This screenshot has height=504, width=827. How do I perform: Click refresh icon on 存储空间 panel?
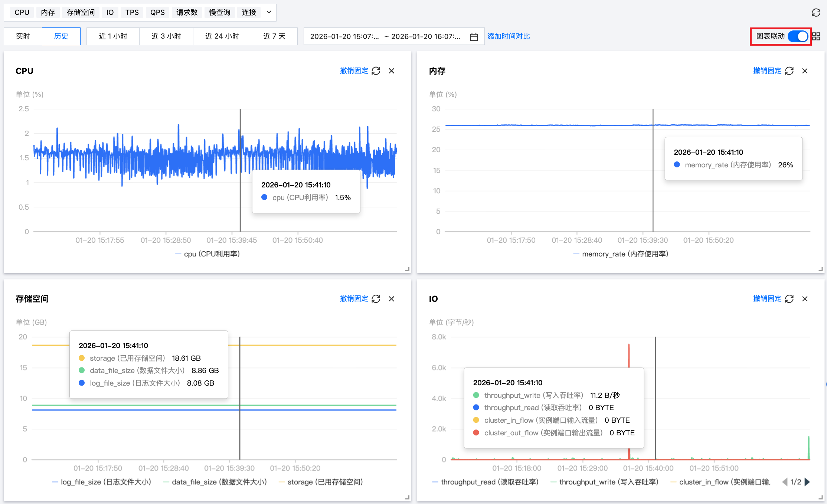pyautogui.click(x=376, y=299)
